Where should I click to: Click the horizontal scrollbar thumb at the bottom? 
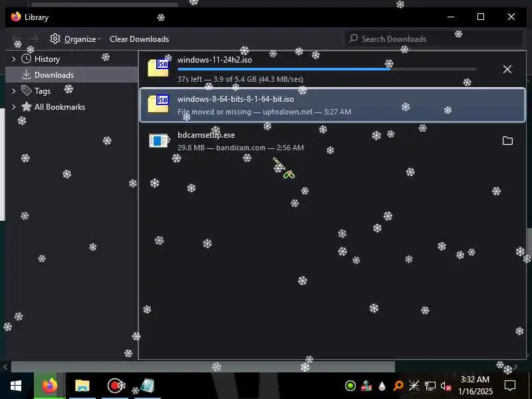coord(203,366)
